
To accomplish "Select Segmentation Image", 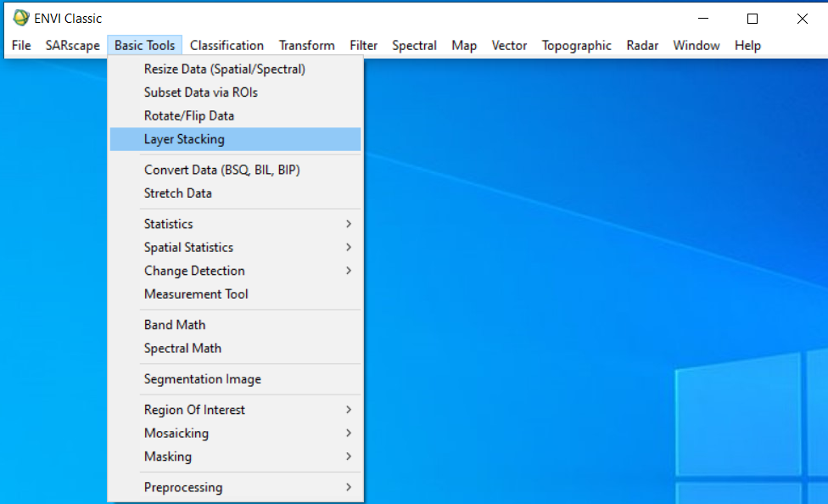I will [236, 379].
